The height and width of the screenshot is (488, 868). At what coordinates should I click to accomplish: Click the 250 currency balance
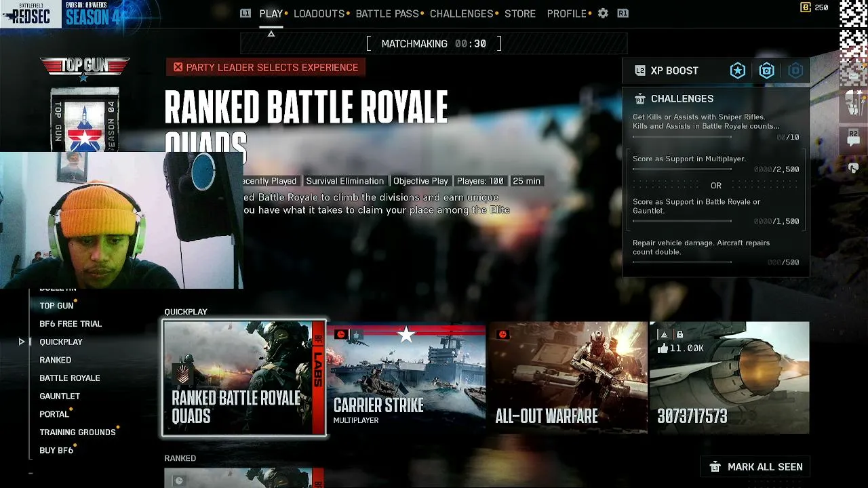pyautogui.click(x=821, y=7)
